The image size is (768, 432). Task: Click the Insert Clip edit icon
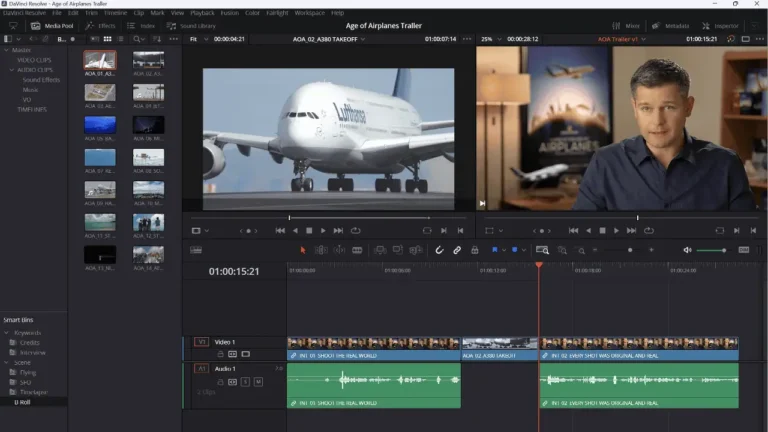click(380, 250)
